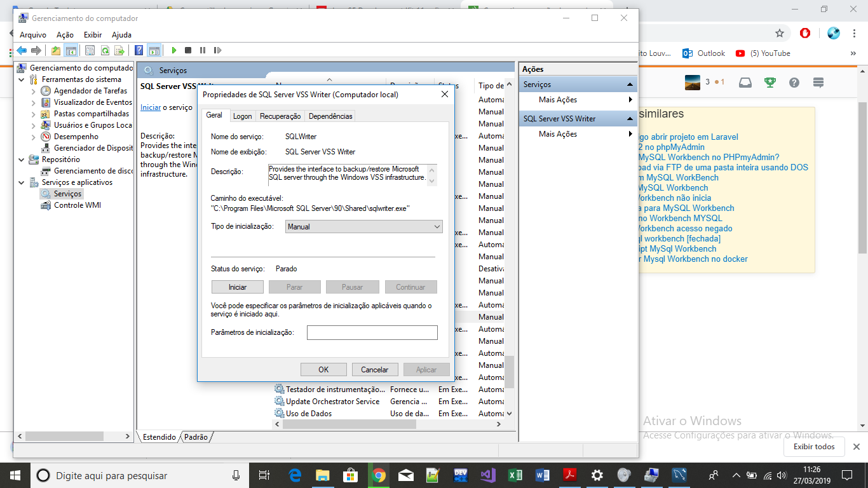Expand Pastas compartilhadas tree node
The height and width of the screenshot is (488, 868).
[x=34, y=114]
